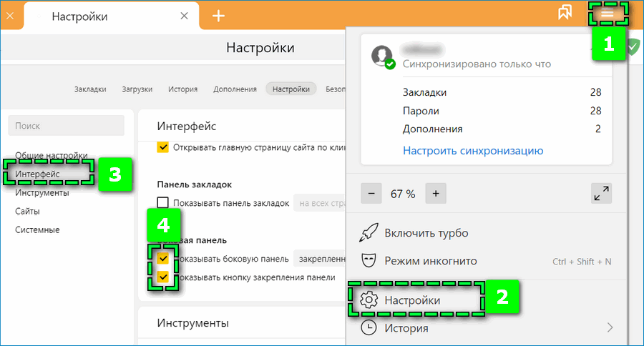Click the Закладки sync count row

(x=502, y=92)
